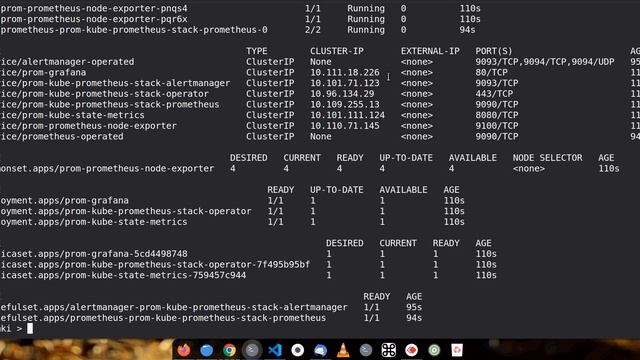Open the red-and-white round dock icon
The height and width of the screenshot is (360, 640).
tap(411, 350)
